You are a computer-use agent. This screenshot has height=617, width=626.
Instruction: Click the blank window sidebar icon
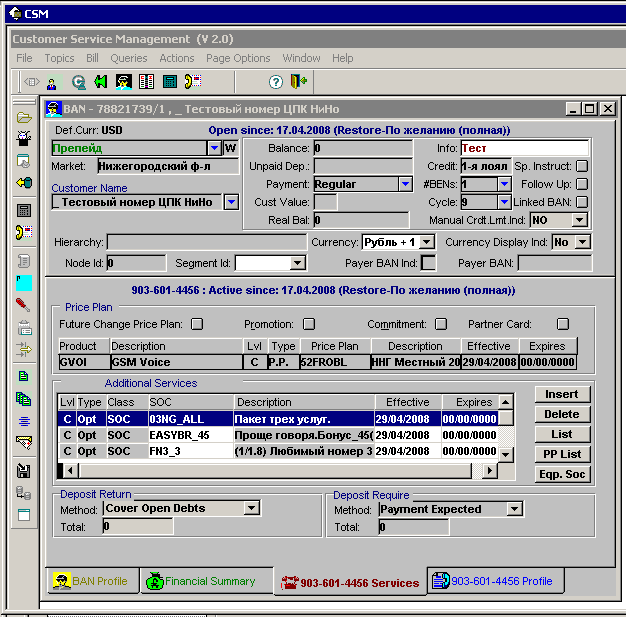click(24, 515)
